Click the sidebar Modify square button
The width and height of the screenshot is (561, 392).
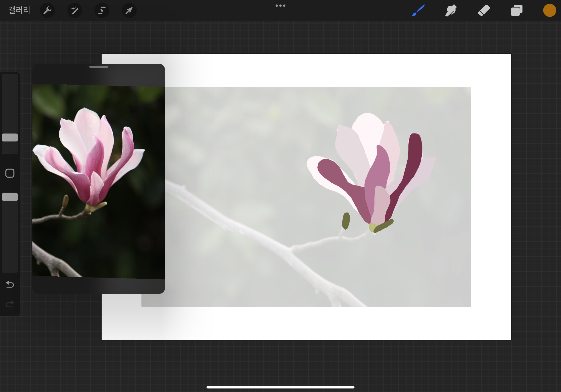[x=10, y=173]
